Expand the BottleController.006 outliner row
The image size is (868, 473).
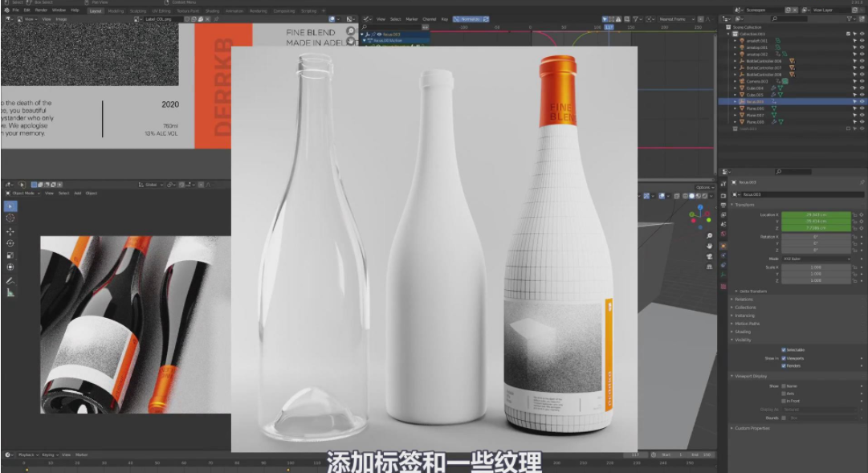736,61
